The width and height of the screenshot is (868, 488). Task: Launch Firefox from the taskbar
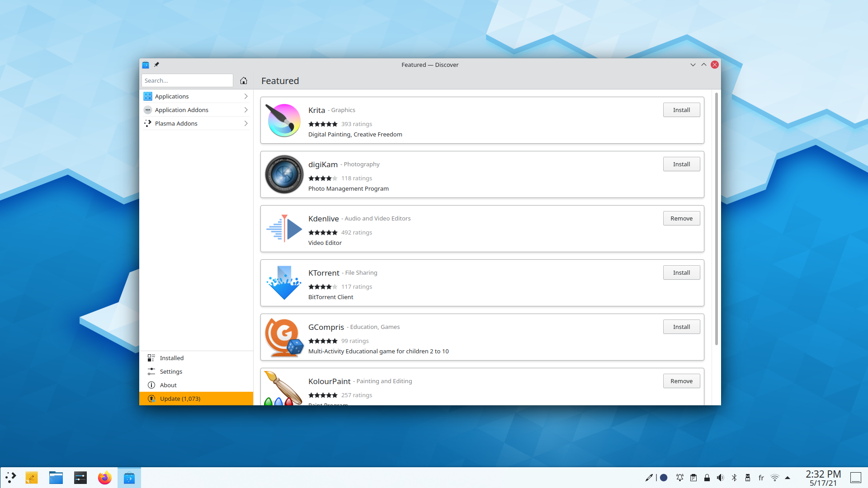tap(105, 478)
